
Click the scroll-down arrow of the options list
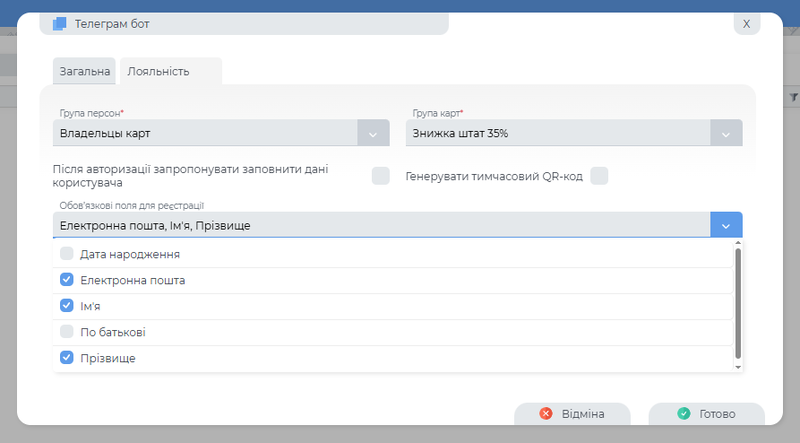pos(738,367)
